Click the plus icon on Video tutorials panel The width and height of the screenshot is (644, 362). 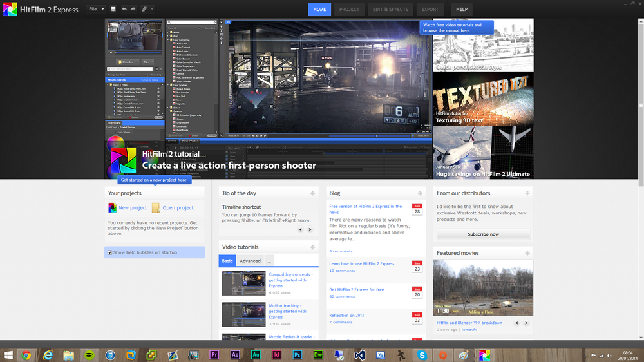312,247
